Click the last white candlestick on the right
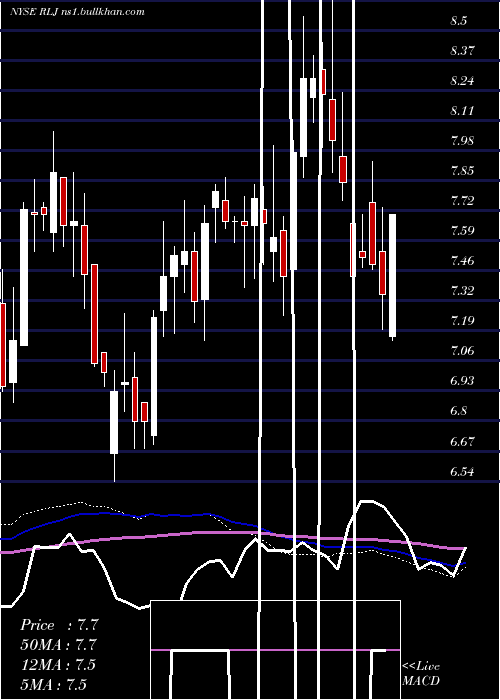Image resolution: width=500 pixels, height=700 pixels. click(x=392, y=275)
